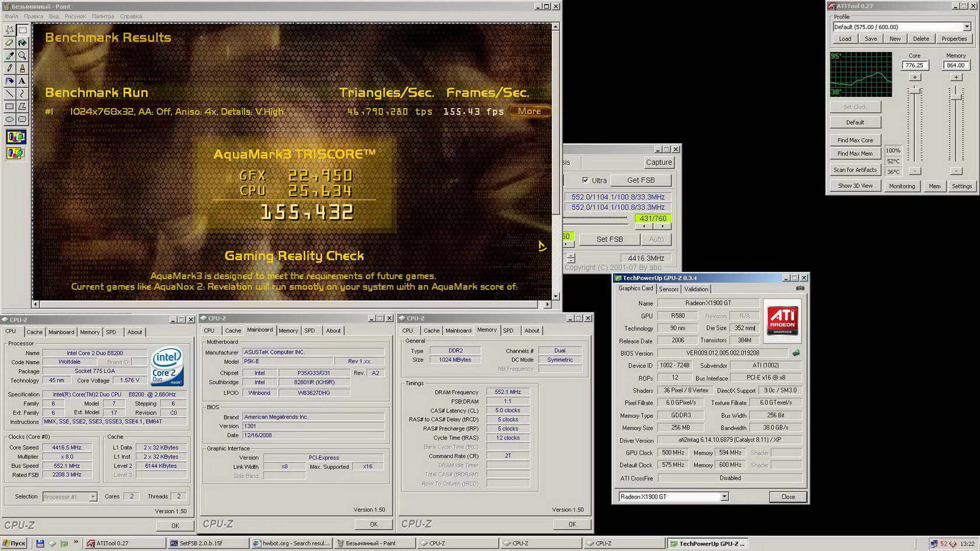
Task: Select the Text tool in Paint
Action: [22, 81]
